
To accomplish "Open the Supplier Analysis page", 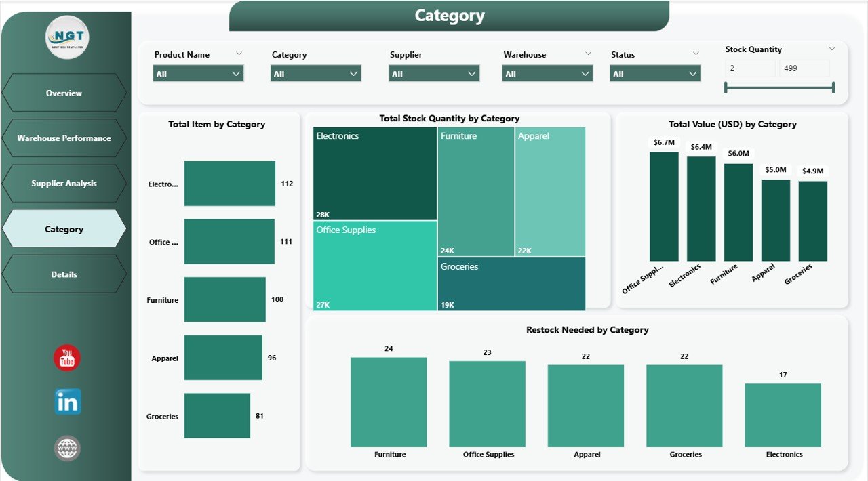I will pos(64,184).
